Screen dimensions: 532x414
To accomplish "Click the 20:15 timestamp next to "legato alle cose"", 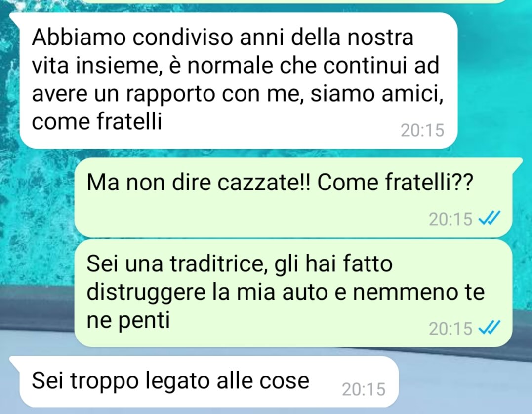I will click(x=364, y=389).
